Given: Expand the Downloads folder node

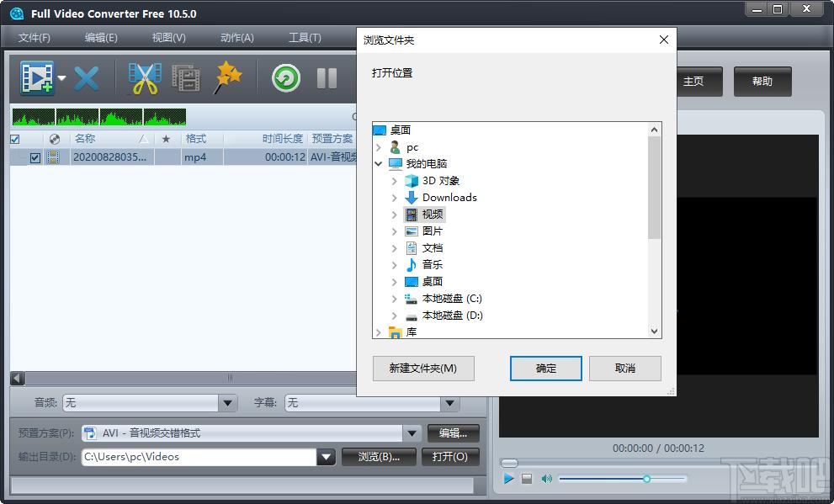Looking at the screenshot, I should point(394,198).
